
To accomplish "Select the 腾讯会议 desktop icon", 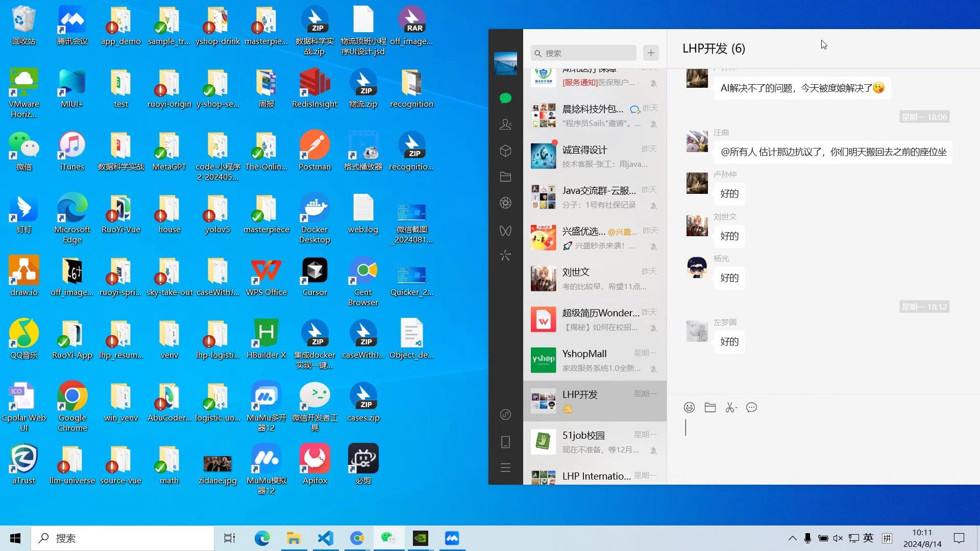I will point(72,26).
